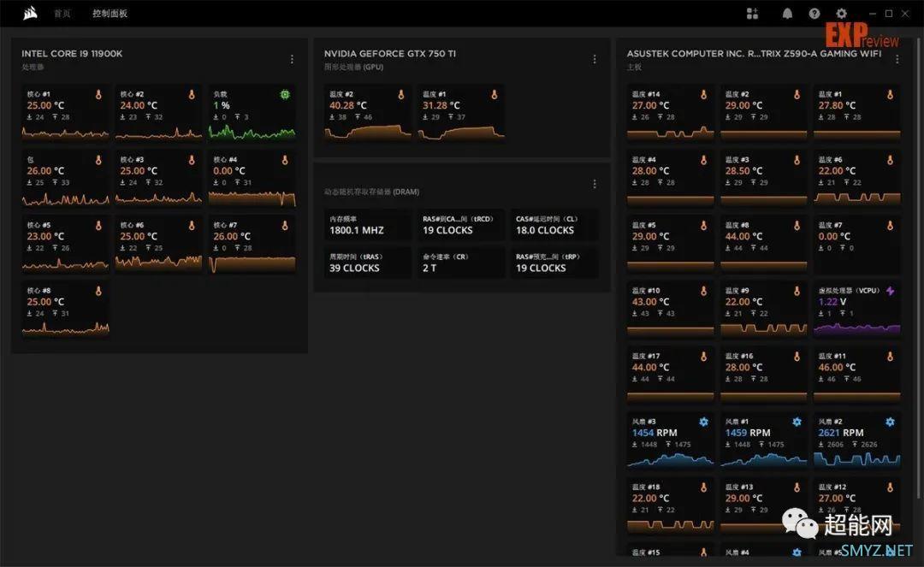Viewport: 924px width, 567px height.
Task: Click thermometer icon on 核心 #7 card
Action: pos(285,225)
